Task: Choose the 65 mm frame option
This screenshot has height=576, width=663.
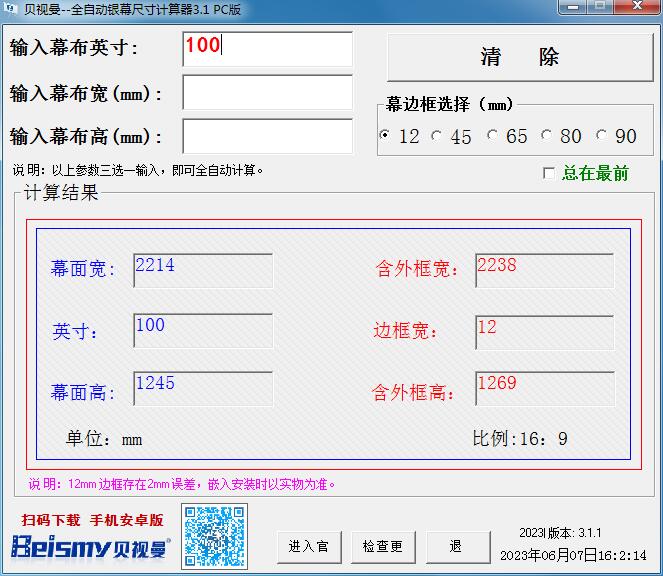Action: point(491,135)
